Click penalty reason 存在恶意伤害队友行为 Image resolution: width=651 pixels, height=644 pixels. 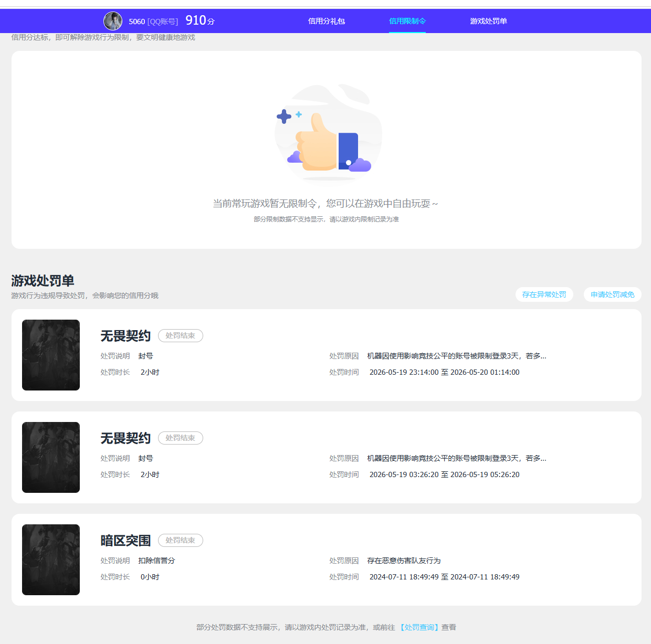click(404, 561)
